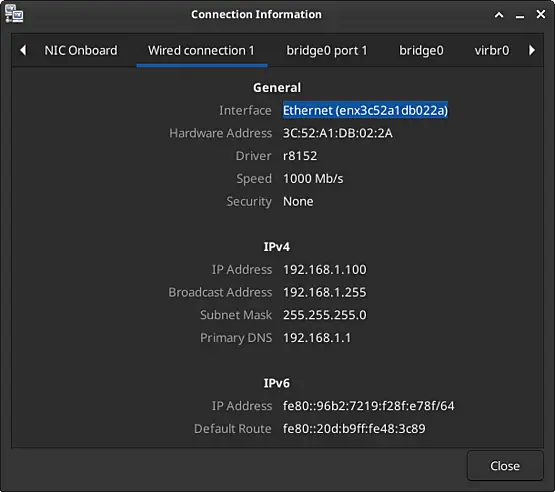This screenshot has height=492, width=555.
Task: Click the IPv6 Default Route value
Action: click(x=354, y=429)
